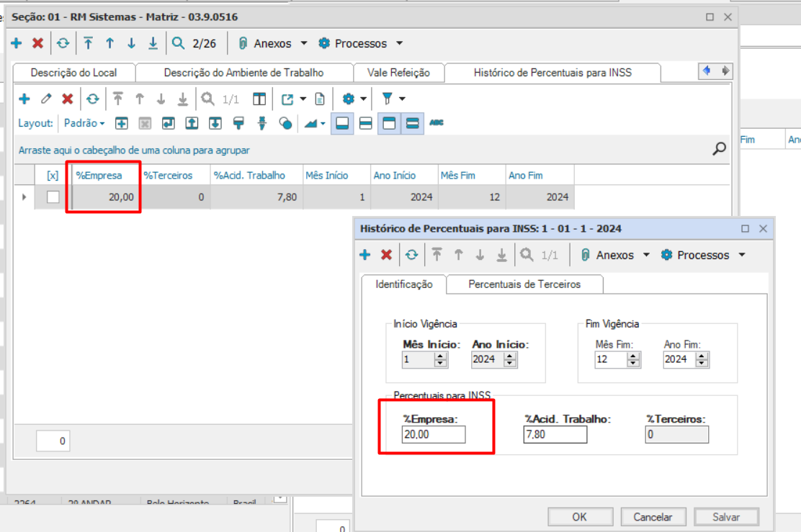Increase Ano Início spinner value
Viewport: 801px width, 532px height.
tap(510, 356)
